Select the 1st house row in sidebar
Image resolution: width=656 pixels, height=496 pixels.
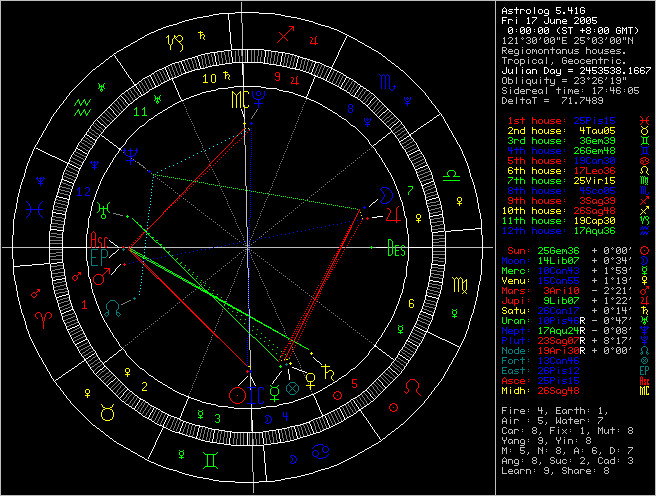tap(576, 119)
